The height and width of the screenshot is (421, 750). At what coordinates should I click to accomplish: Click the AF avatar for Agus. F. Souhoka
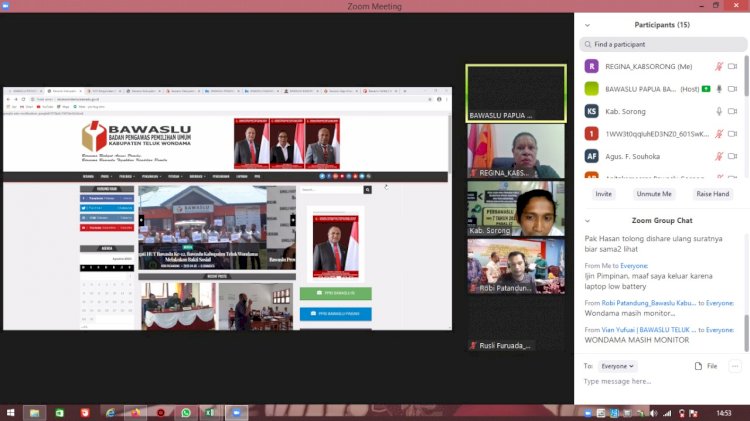click(x=592, y=156)
